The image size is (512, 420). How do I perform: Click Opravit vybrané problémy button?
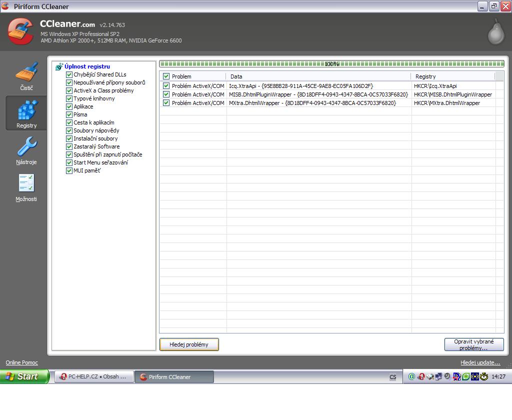click(474, 344)
